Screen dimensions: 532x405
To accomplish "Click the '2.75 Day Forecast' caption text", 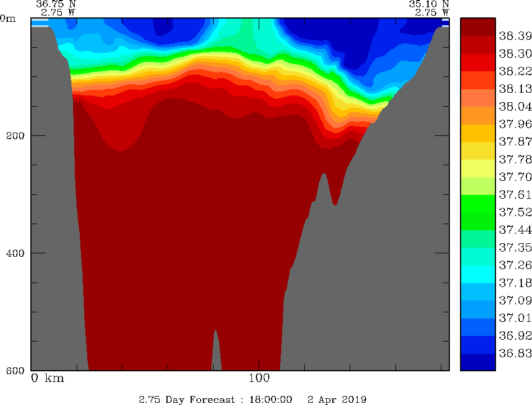I will 187,399.
